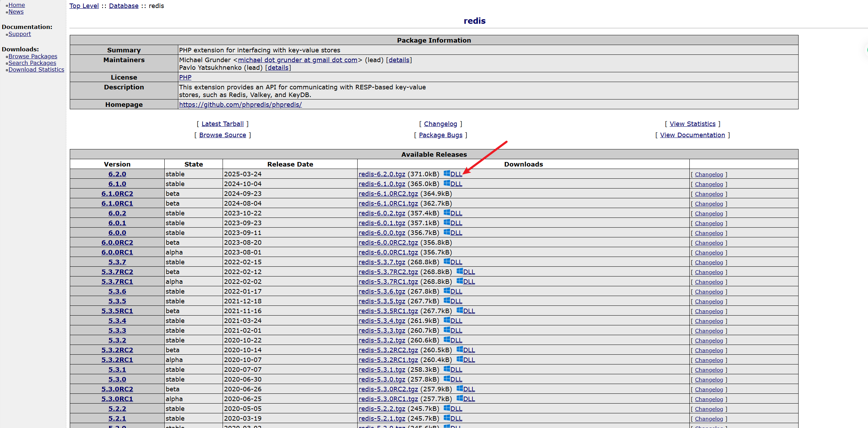The height and width of the screenshot is (428, 868).
Task: Open the Latest Tarball link
Action: pyautogui.click(x=223, y=124)
